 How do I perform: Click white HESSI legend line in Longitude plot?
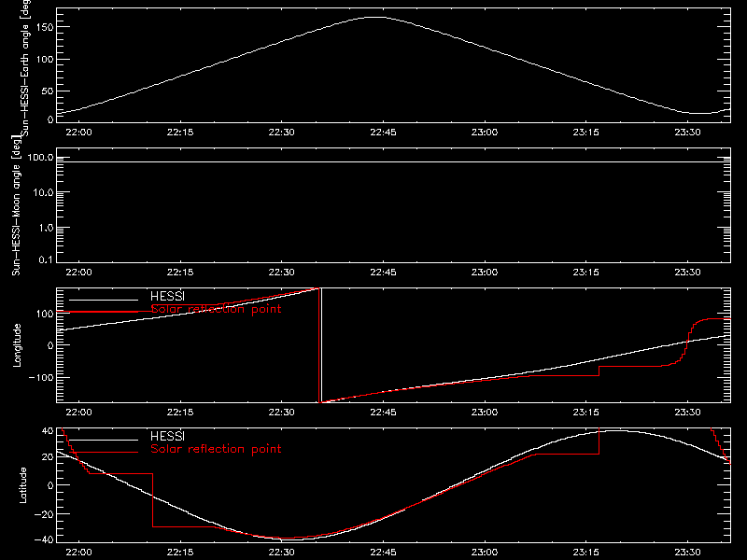click(104, 300)
